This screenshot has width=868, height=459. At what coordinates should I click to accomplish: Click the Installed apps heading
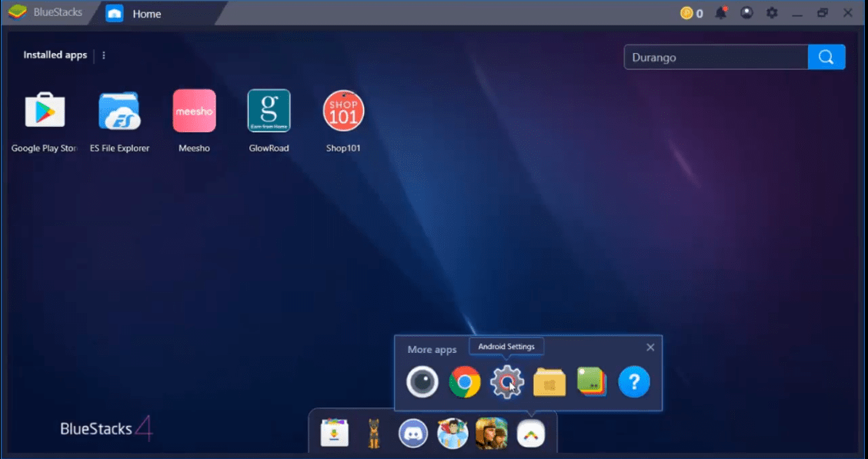pos(55,55)
